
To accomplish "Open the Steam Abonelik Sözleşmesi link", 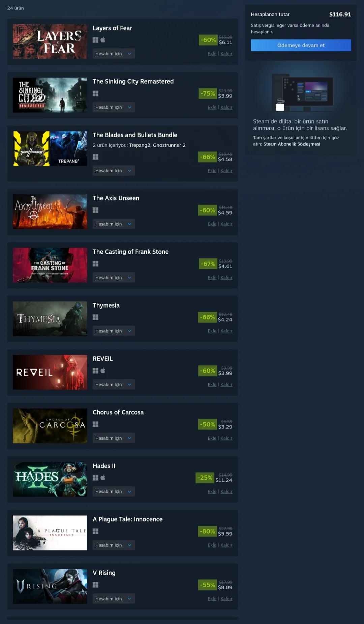I will pos(292,144).
